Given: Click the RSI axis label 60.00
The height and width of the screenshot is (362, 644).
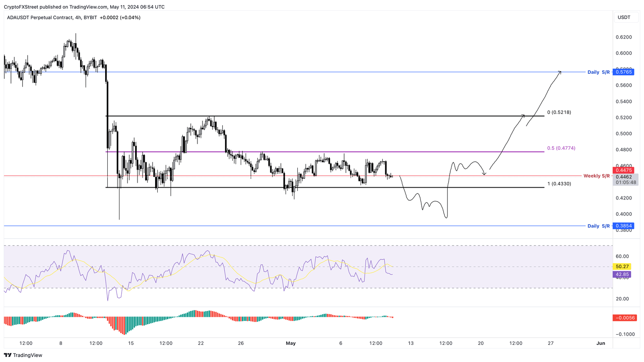Looking at the screenshot, I should click(622, 256).
